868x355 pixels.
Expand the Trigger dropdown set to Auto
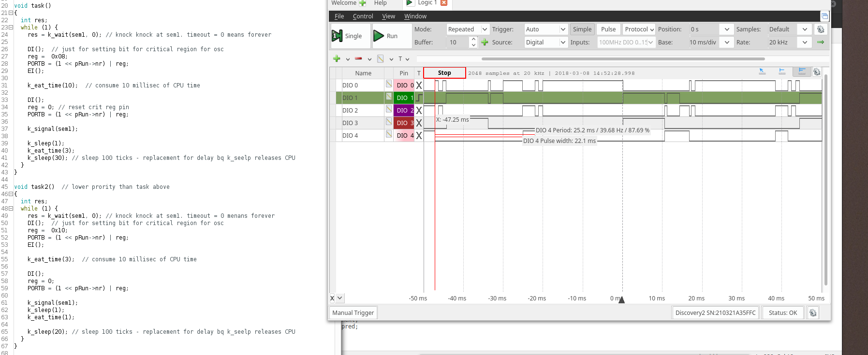tap(545, 29)
